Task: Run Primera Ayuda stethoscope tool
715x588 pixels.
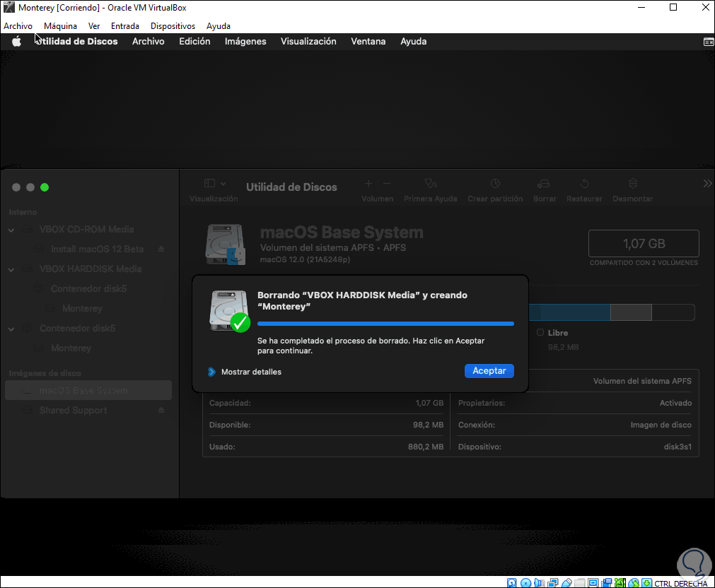Action: [x=431, y=184]
